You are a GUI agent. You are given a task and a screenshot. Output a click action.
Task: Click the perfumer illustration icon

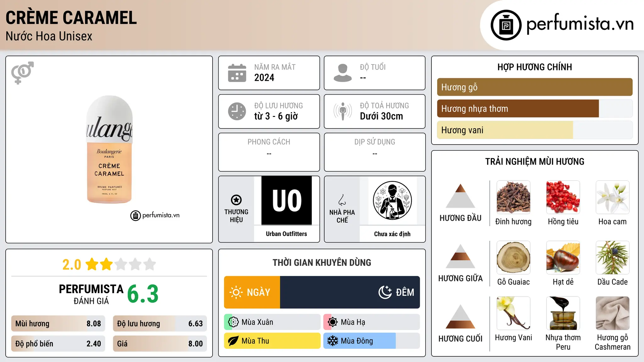(392, 200)
